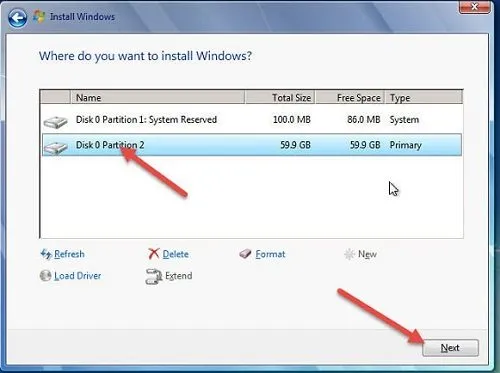
Task: Click the Extend link
Action: click(x=179, y=276)
